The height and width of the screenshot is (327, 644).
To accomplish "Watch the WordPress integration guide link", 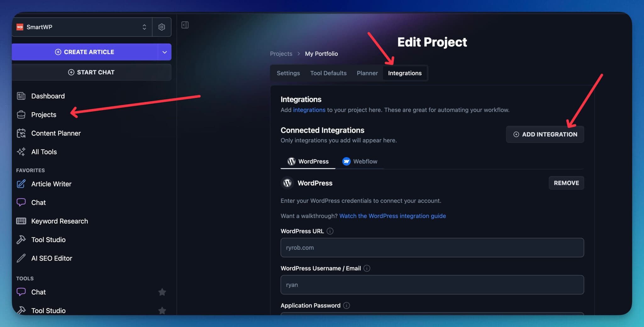I will pos(392,216).
